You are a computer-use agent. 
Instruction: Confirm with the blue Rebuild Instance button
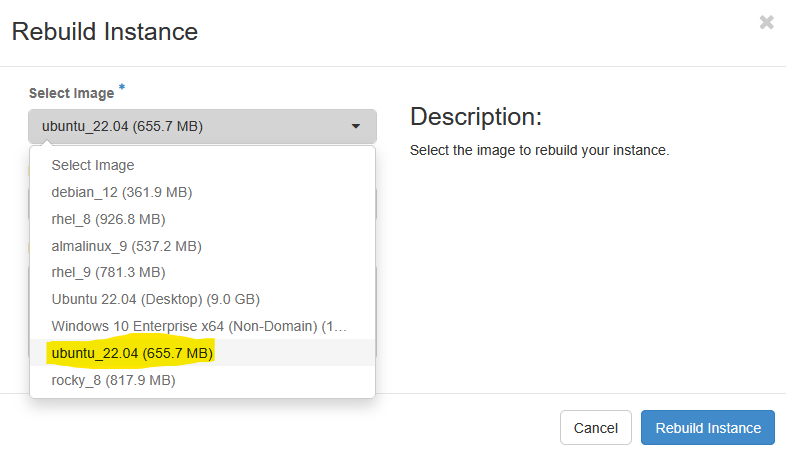point(708,428)
